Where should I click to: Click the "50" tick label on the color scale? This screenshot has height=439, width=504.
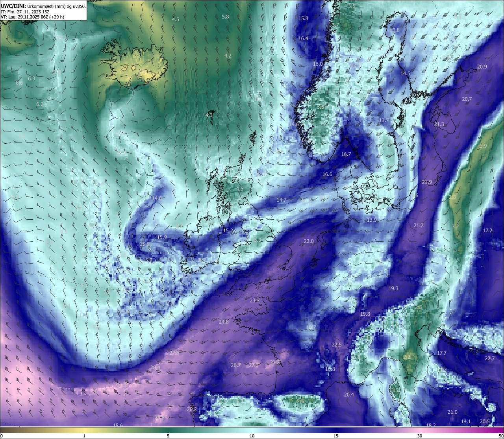[500, 436]
